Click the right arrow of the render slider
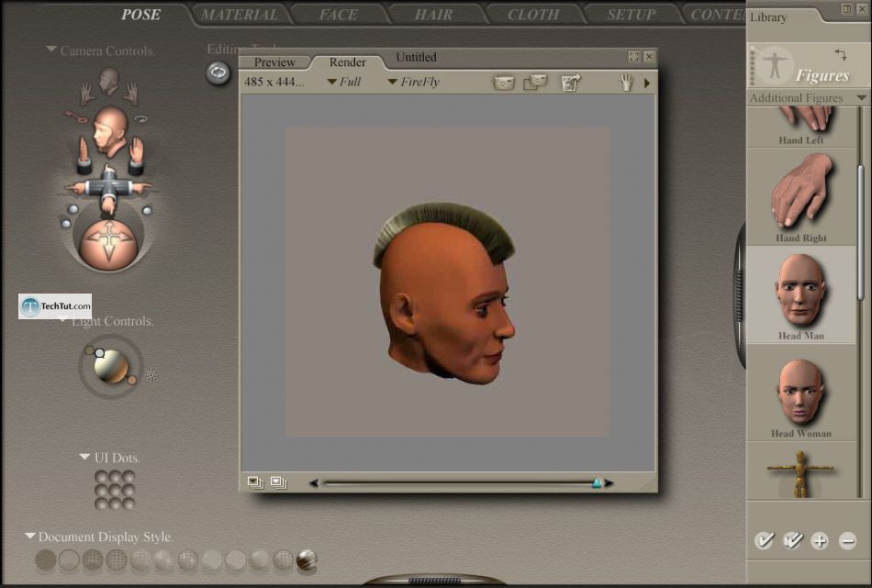Image resolution: width=872 pixels, height=588 pixels. (609, 483)
